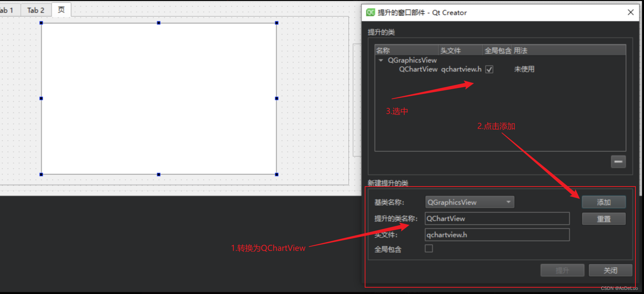Screen dimensions: 644x294
Task: Click the top-center resize handle of selected widget
Action: click(159, 23)
